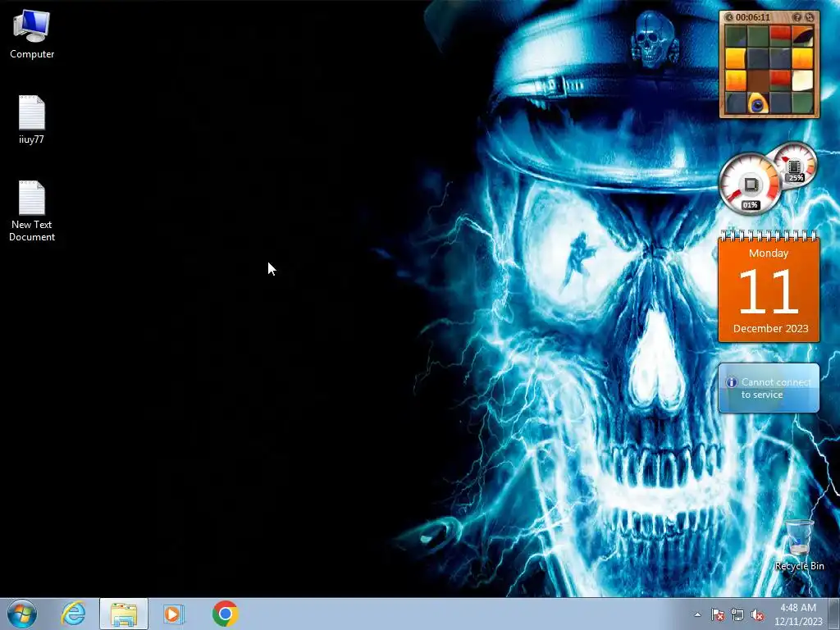Open Windows Explorer from the taskbar
Image resolution: width=840 pixels, height=630 pixels.
click(124, 614)
